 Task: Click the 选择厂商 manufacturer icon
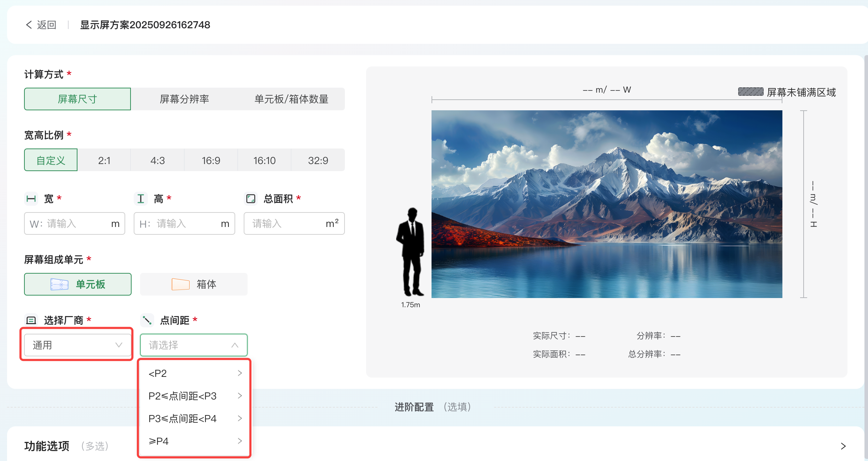pos(31,320)
